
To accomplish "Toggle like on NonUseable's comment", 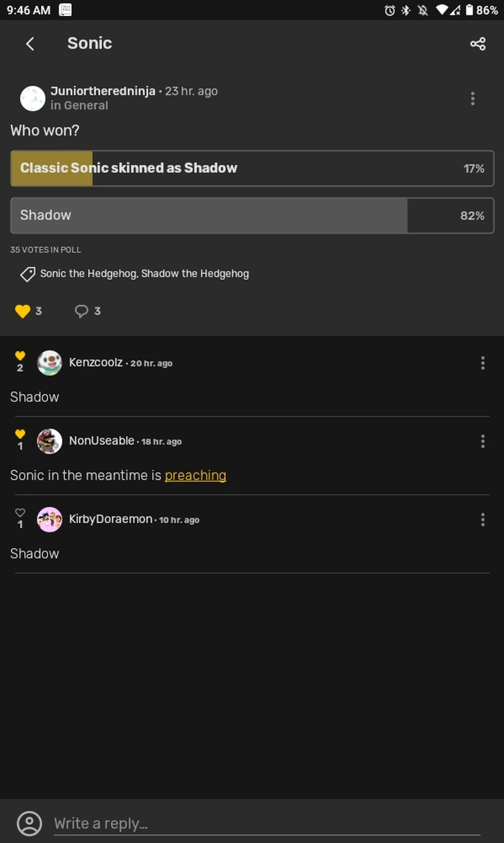I will [20, 435].
